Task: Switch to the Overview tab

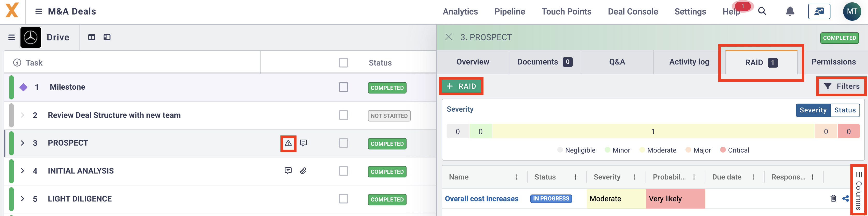Action: pyautogui.click(x=473, y=62)
